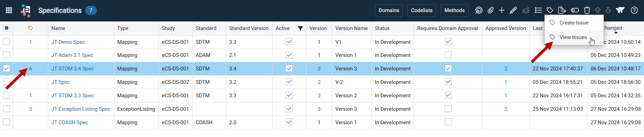Open the target-shaped analysis icon in toolbar
The width and height of the screenshot is (644, 137).
click(479, 10)
